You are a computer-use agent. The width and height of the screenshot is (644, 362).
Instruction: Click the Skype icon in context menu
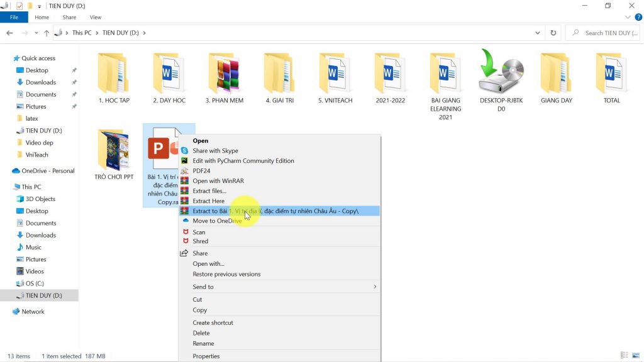[184, 151]
